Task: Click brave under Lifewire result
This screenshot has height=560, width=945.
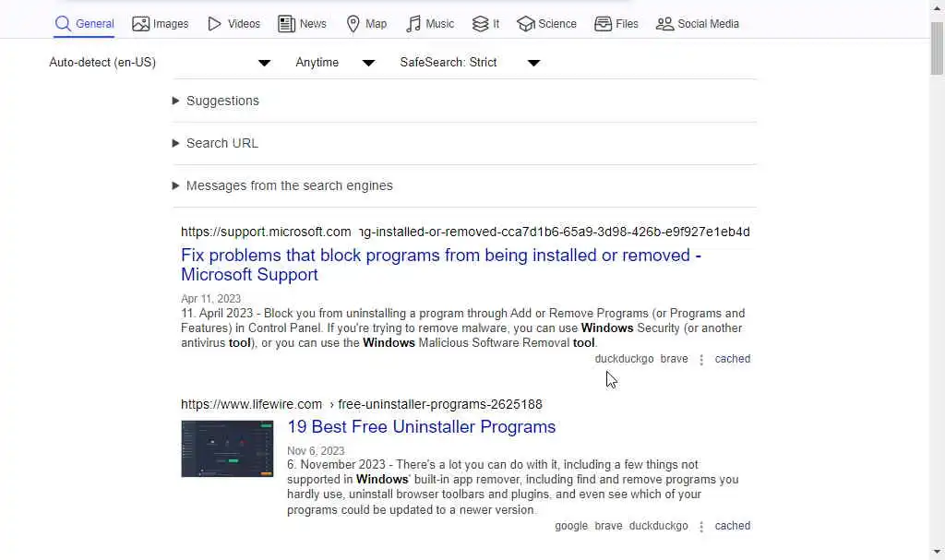Action: (x=608, y=526)
